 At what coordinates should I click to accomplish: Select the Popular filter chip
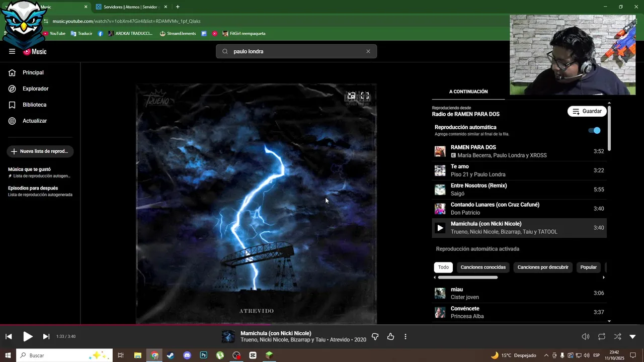[589, 267]
